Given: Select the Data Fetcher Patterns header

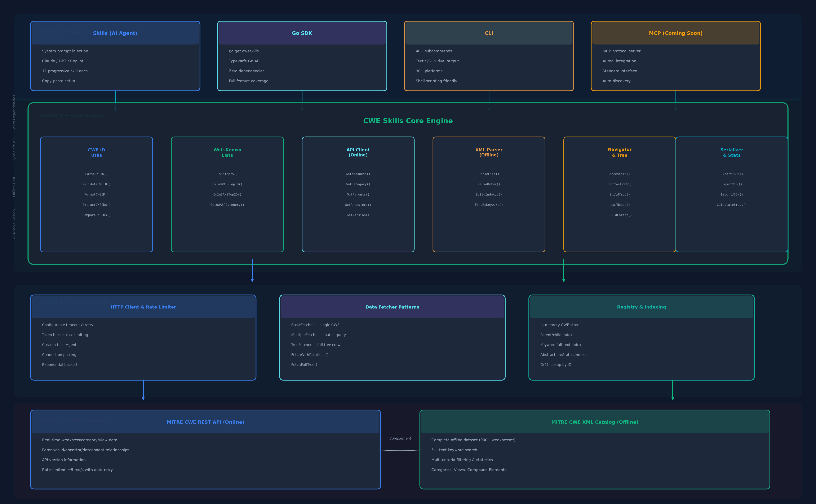Looking at the screenshot, I should tap(392, 307).
